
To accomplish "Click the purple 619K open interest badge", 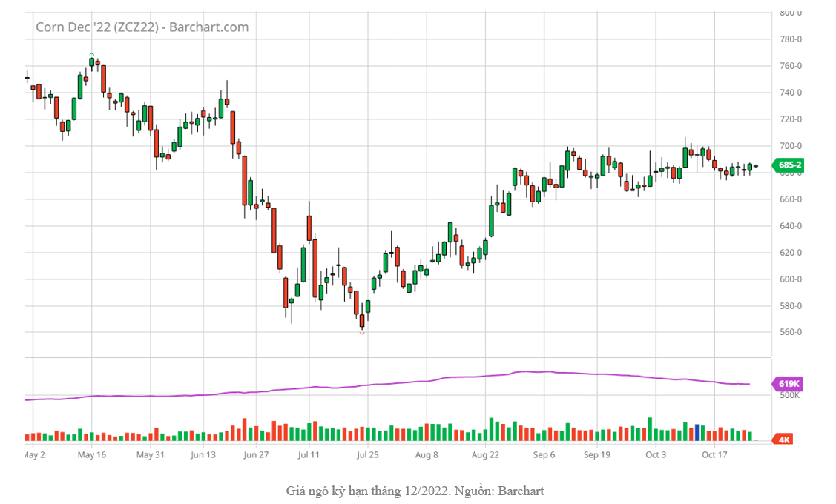I will point(788,384).
